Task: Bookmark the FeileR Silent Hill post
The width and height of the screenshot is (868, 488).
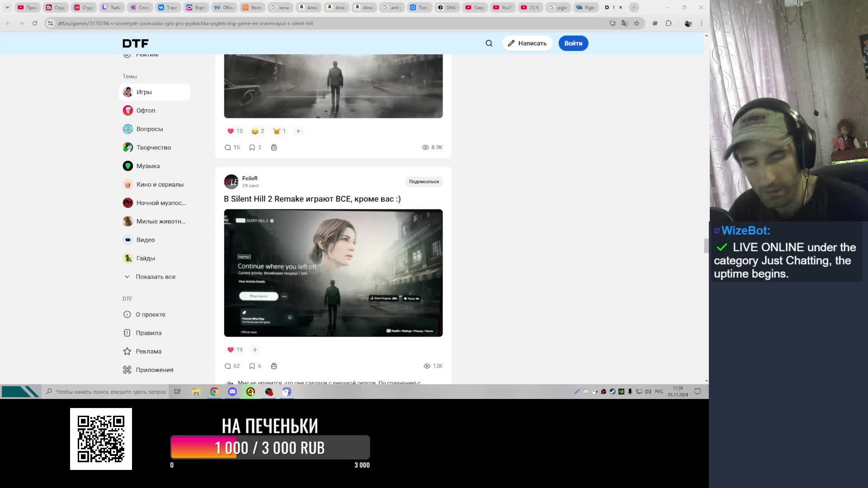Action: pos(252,366)
